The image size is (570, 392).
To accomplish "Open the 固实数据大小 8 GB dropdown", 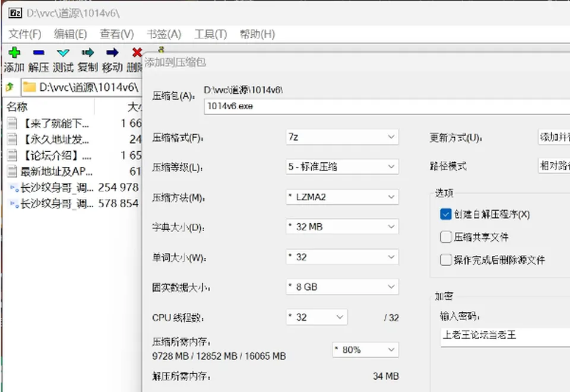I will [x=342, y=287].
